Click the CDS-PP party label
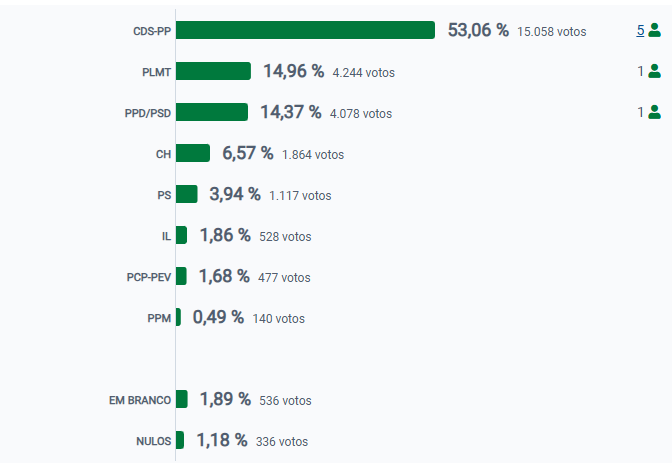This screenshot has height=463, width=672. (x=152, y=31)
